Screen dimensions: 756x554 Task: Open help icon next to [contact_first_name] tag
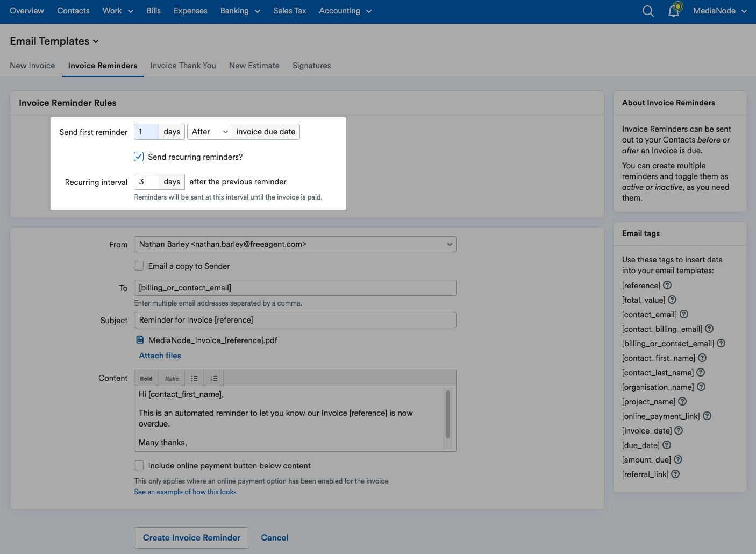click(x=702, y=358)
